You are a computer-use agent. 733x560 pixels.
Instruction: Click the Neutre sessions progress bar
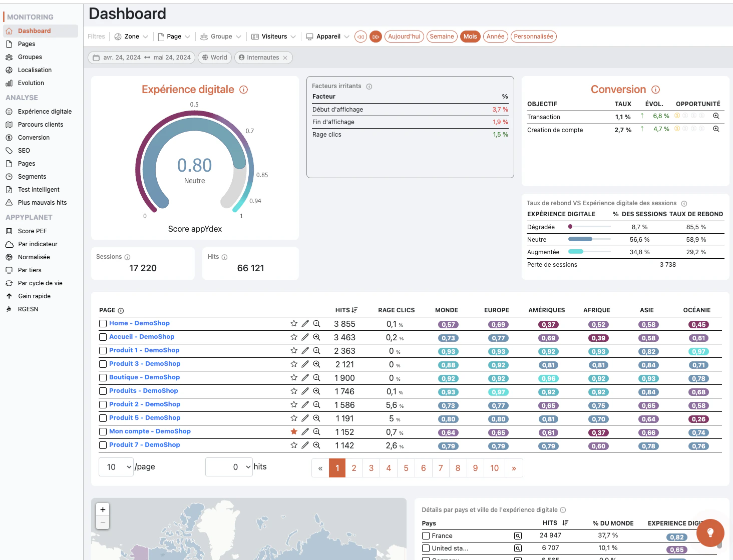click(x=589, y=239)
